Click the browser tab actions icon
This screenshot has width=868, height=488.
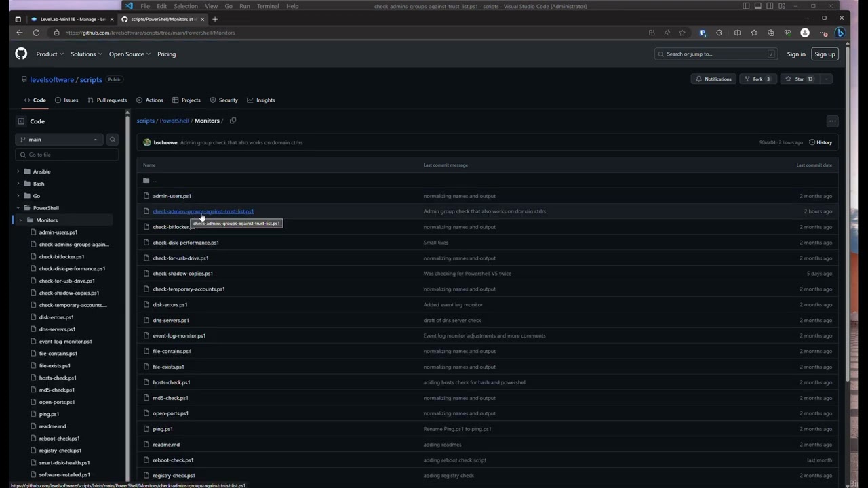pyautogui.click(x=18, y=19)
